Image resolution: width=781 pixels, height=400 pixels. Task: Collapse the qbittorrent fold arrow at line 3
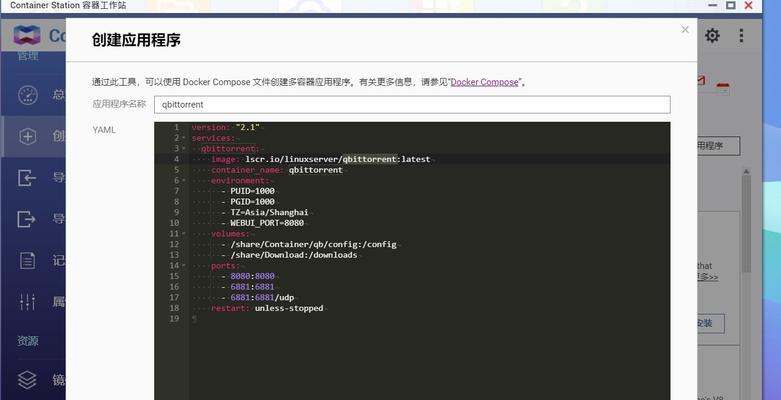[184, 148]
